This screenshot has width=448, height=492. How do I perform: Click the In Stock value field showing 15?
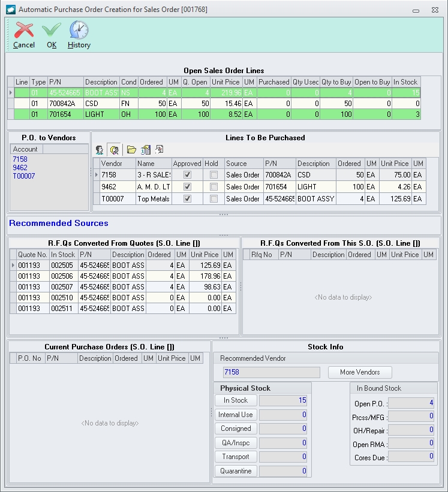click(283, 400)
